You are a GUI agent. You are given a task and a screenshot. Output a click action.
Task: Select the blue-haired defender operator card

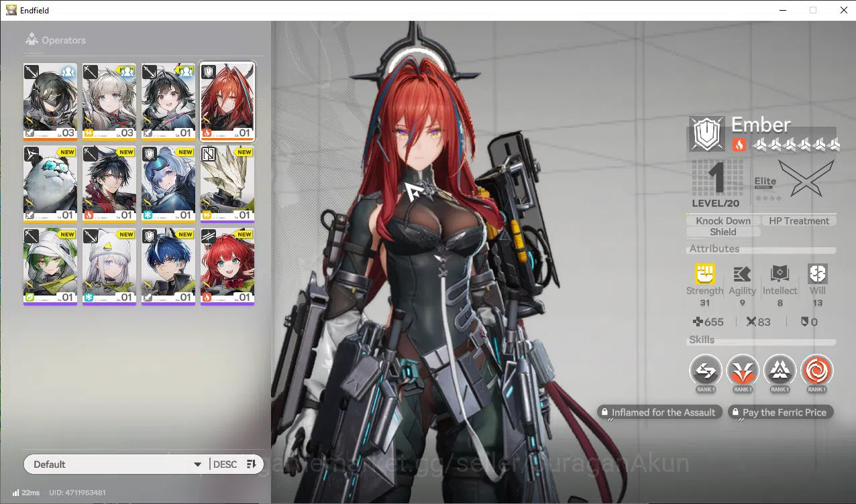point(168,267)
